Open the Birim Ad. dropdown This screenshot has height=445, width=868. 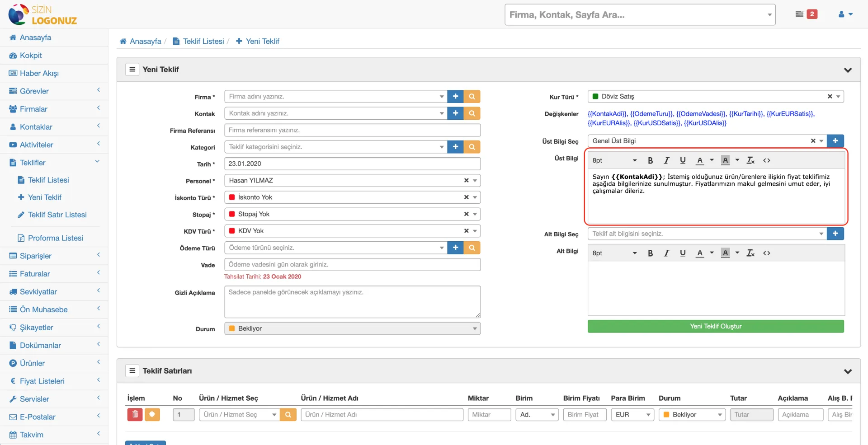pyautogui.click(x=537, y=414)
